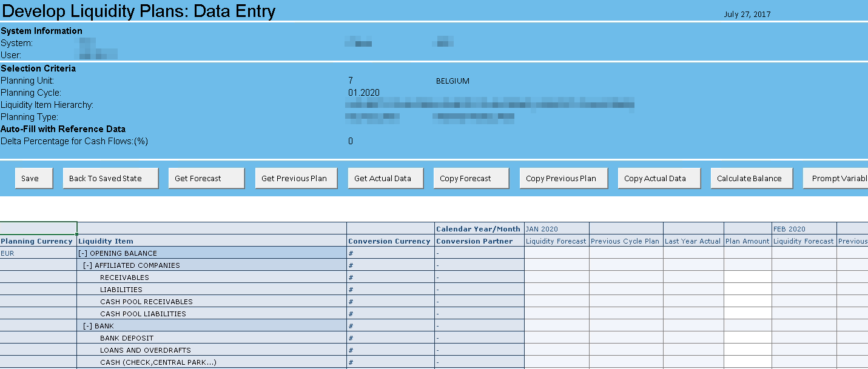868x369 pixels.
Task: Click the Save button
Action: coord(30,178)
